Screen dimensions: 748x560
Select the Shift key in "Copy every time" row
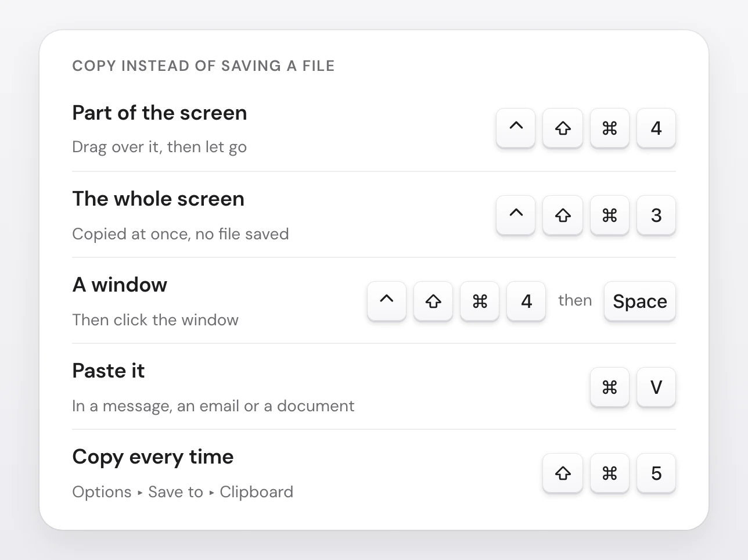pos(563,473)
